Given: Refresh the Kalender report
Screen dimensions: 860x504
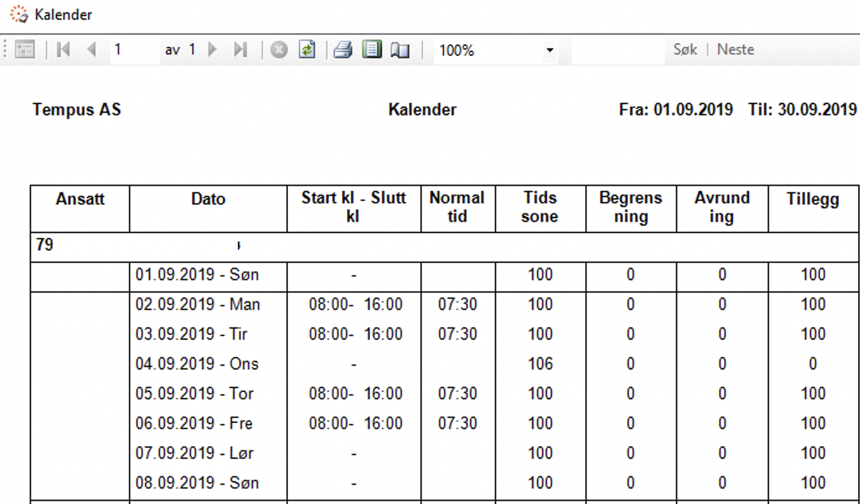Looking at the screenshot, I should pos(307,50).
